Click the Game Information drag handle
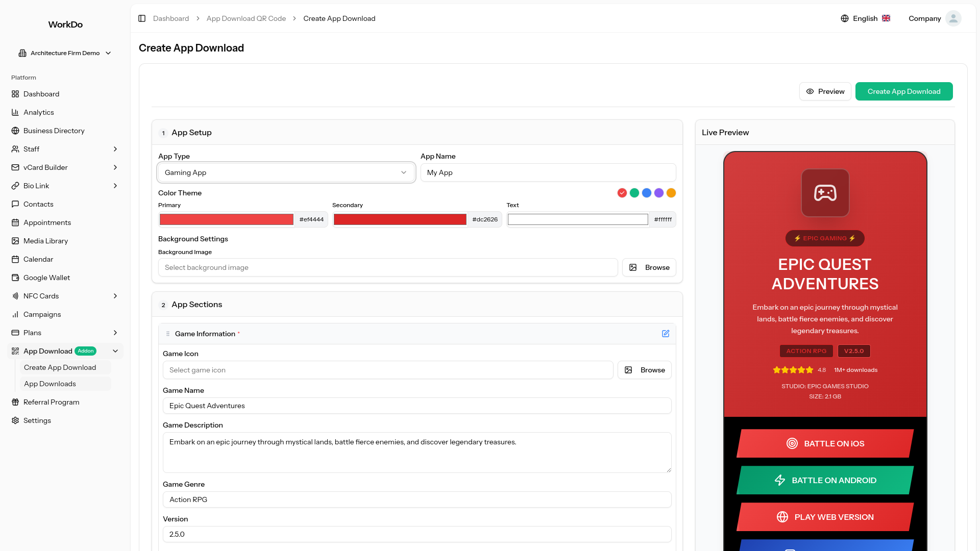The image size is (980, 551). (x=168, y=334)
